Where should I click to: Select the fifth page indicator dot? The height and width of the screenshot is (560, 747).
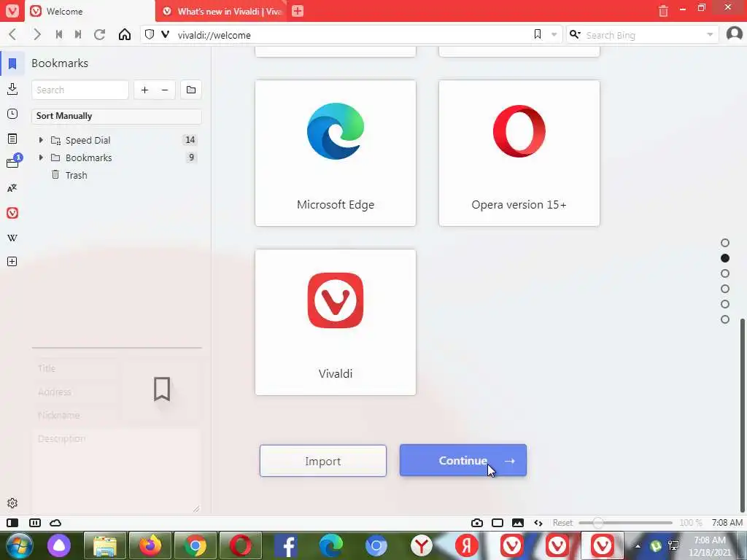click(x=725, y=304)
